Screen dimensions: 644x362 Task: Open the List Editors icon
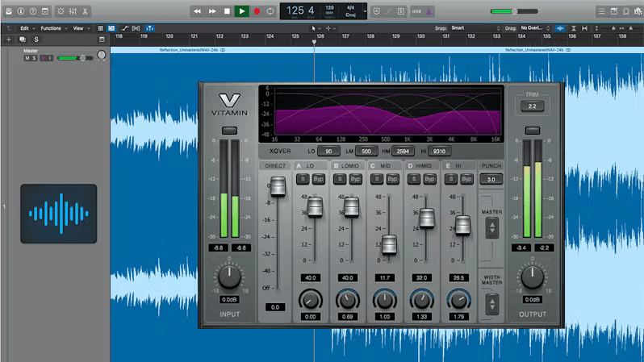(x=601, y=11)
